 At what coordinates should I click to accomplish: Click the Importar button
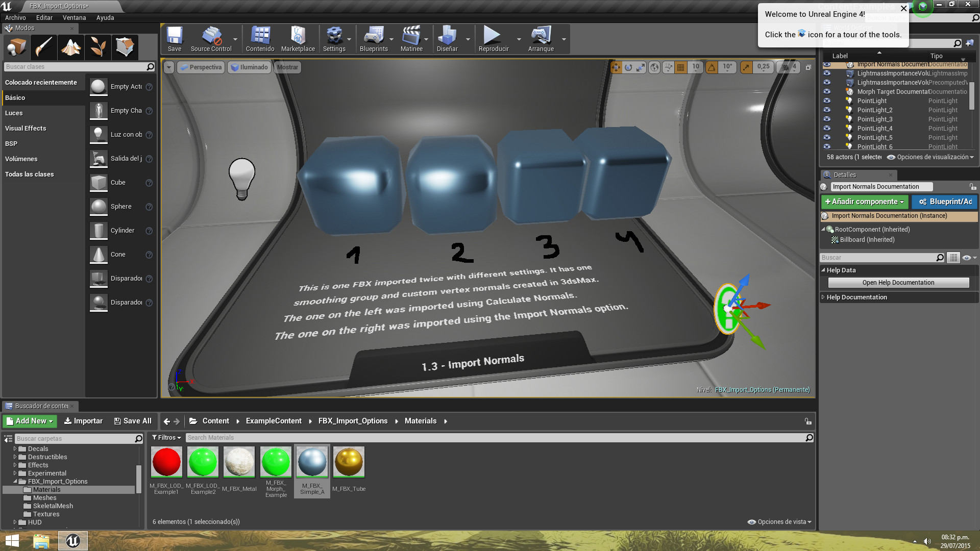83,421
